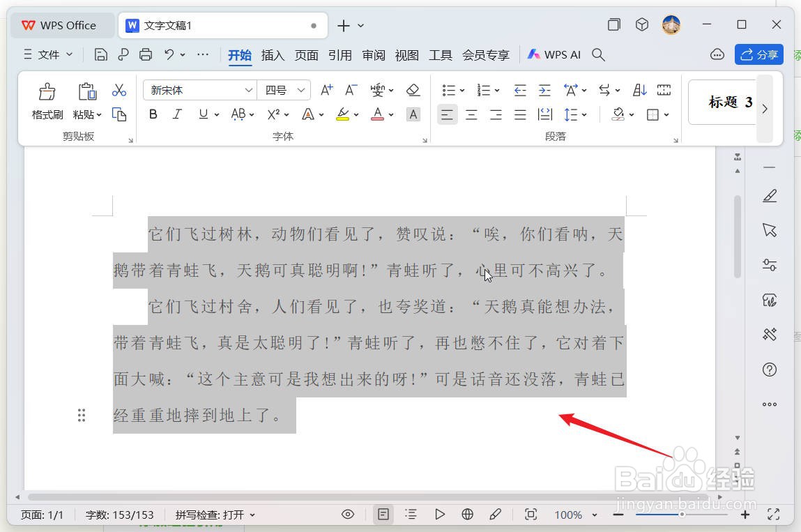Viewport: 801px width, 532px height.
Task: Click the more (three dots) sidebar icon
Action: pyautogui.click(x=770, y=404)
